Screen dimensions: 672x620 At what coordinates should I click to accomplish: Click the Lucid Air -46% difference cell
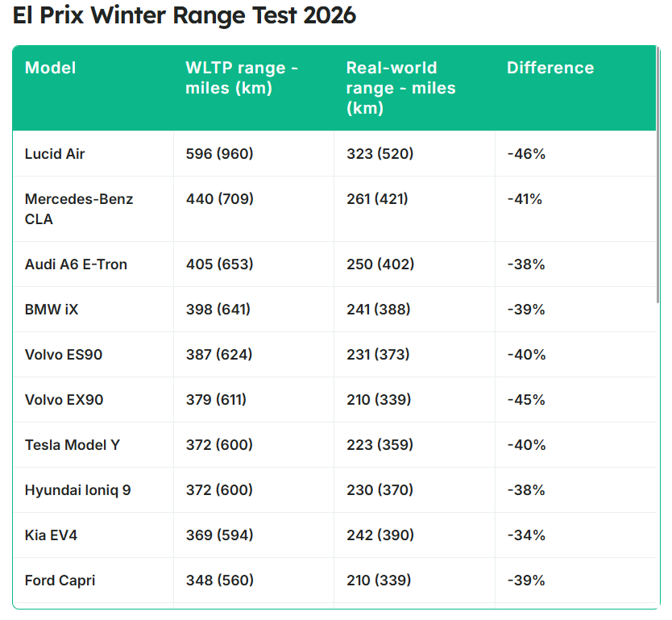526,154
